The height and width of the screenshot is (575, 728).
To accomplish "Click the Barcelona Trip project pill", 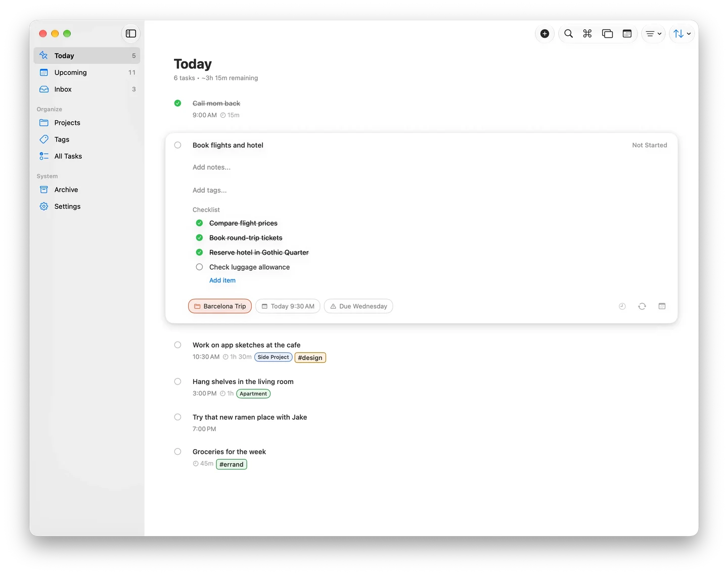I will [220, 306].
